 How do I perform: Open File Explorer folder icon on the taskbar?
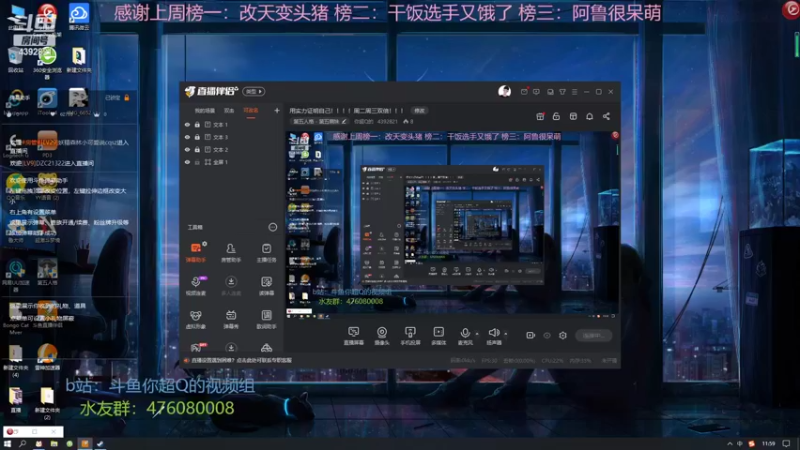coord(54,444)
